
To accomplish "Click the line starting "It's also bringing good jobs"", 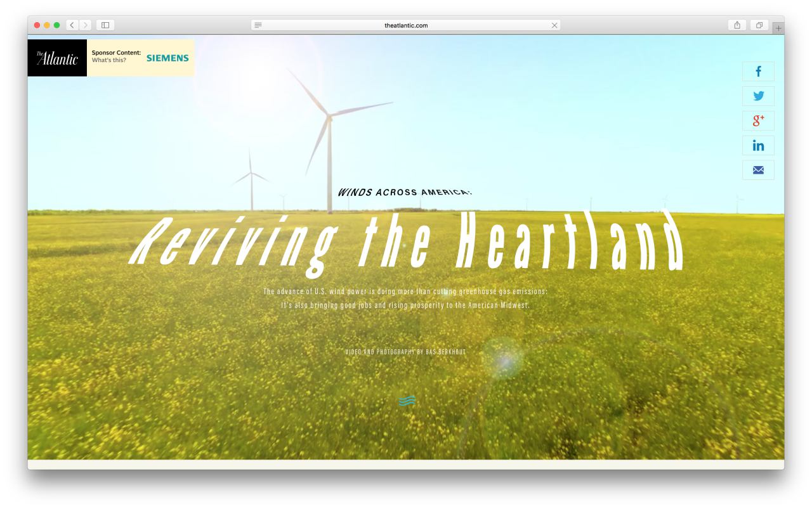I will [405, 306].
